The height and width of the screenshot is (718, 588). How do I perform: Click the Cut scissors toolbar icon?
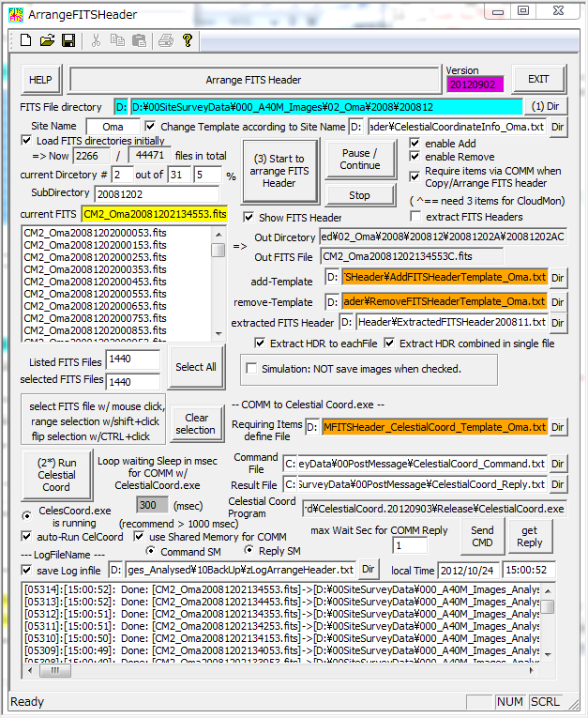click(96, 41)
